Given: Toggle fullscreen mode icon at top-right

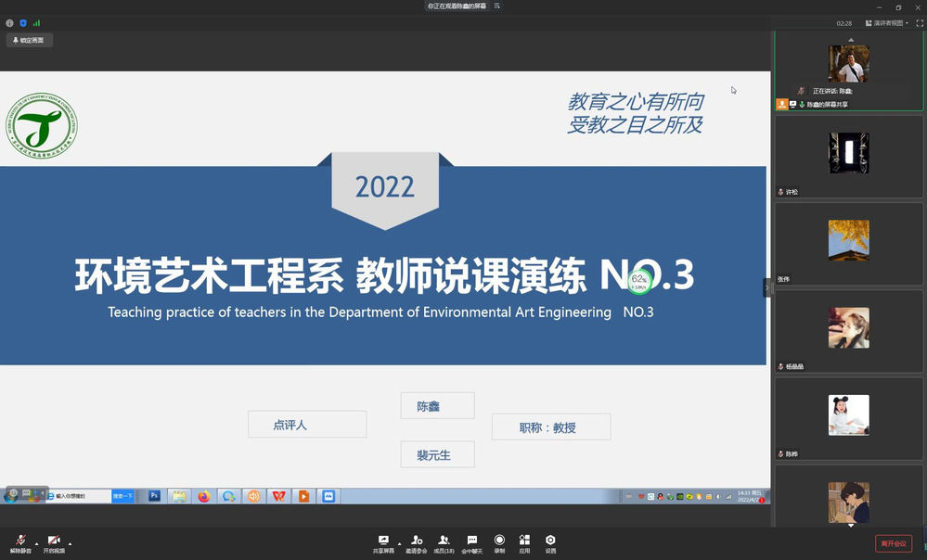Looking at the screenshot, I should [x=919, y=23].
